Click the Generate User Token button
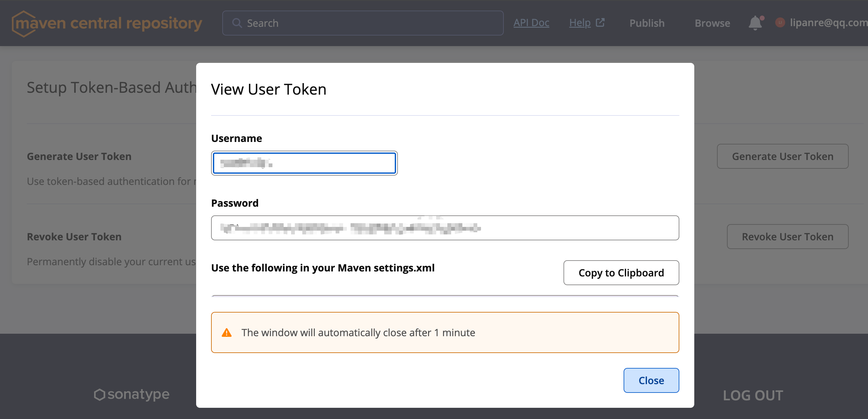This screenshot has width=868, height=419. (782, 156)
